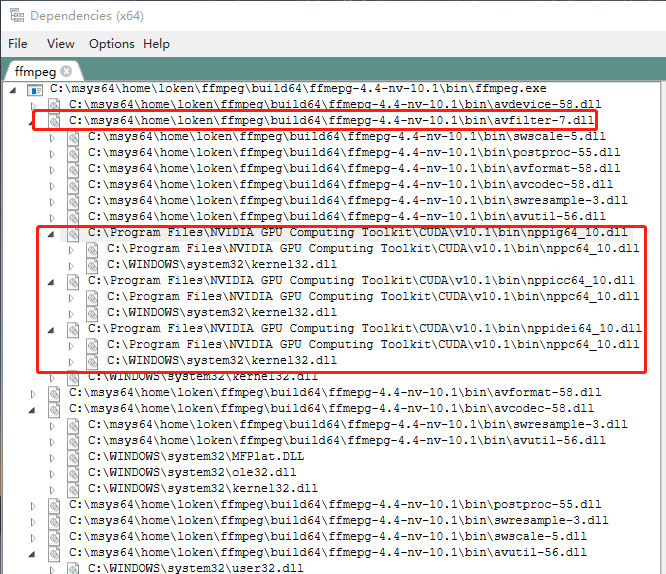Image resolution: width=666 pixels, height=574 pixels.
Task: Select the user32.dll tree entry
Action: click(x=195, y=568)
